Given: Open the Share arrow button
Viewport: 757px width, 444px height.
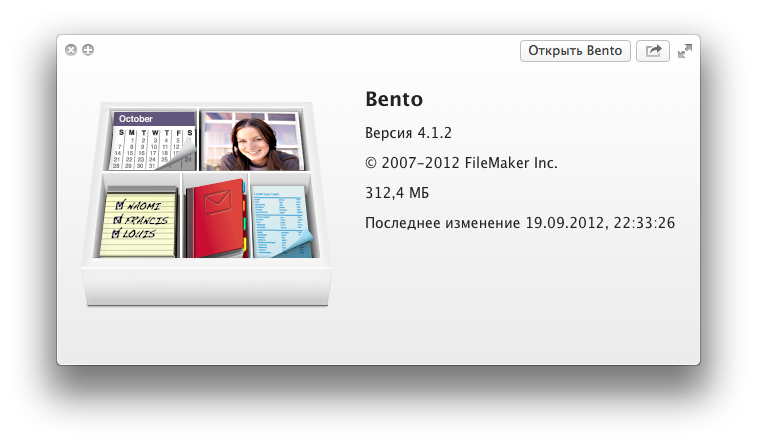Looking at the screenshot, I should point(654,51).
